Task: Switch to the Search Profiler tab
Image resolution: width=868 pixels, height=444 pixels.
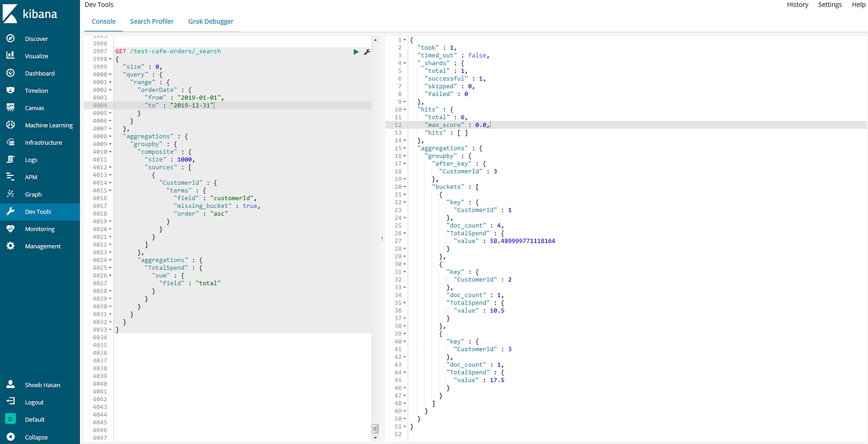Action: click(151, 21)
